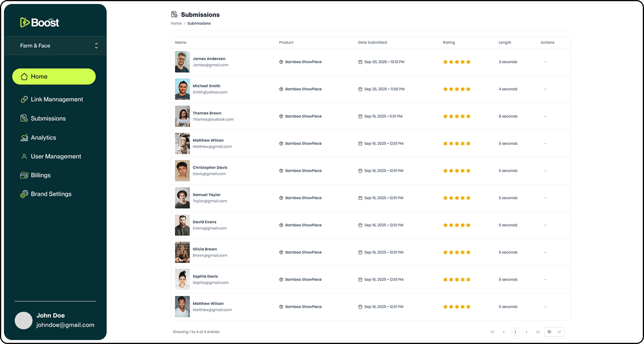Click Michael Smith's profile photo thumbnail
Image resolution: width=644 pixels, height=344 pixels.
pyautogui.click(x=182, y=89)
